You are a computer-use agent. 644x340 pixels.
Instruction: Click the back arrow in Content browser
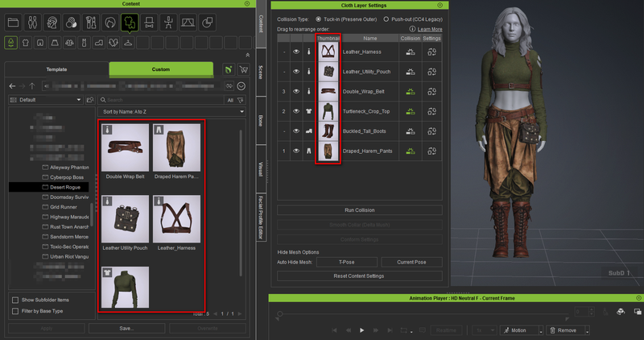point(12,86)
